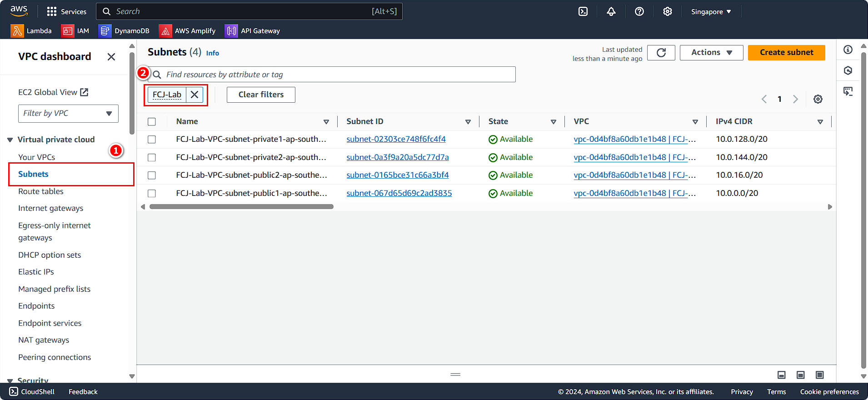868x400 pixels.
Task: Open the AWS Amplify shortcut
Action: (x=187, y=31)
